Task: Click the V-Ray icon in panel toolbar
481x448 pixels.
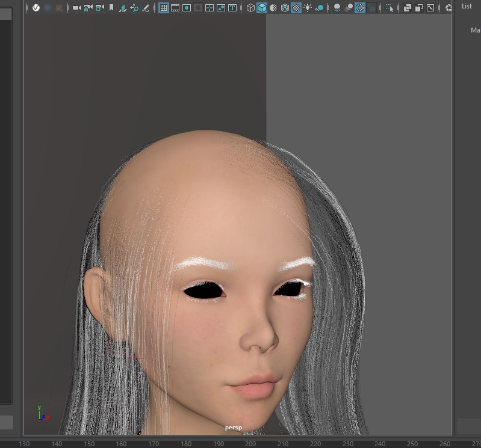Action: point(36,8)
